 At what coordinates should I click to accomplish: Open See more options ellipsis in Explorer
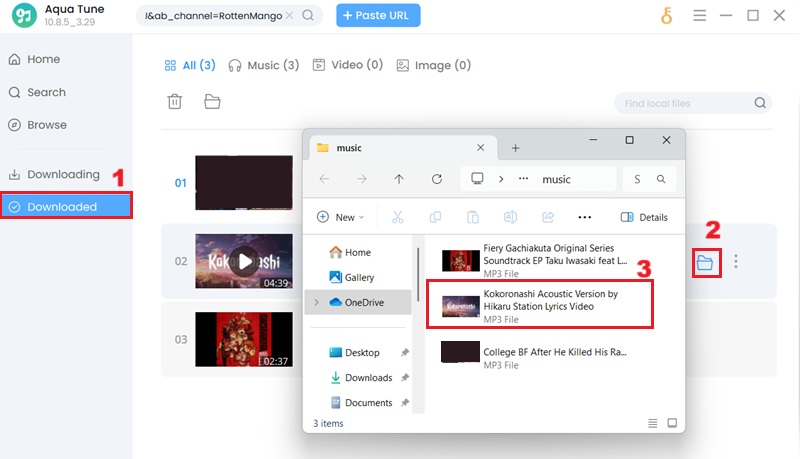(585, 217)
